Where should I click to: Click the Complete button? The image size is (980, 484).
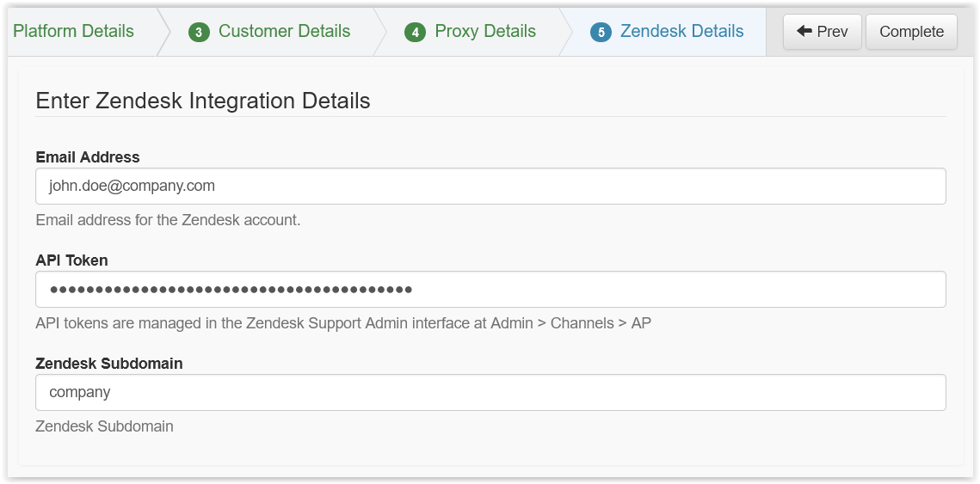coord(911,32)
